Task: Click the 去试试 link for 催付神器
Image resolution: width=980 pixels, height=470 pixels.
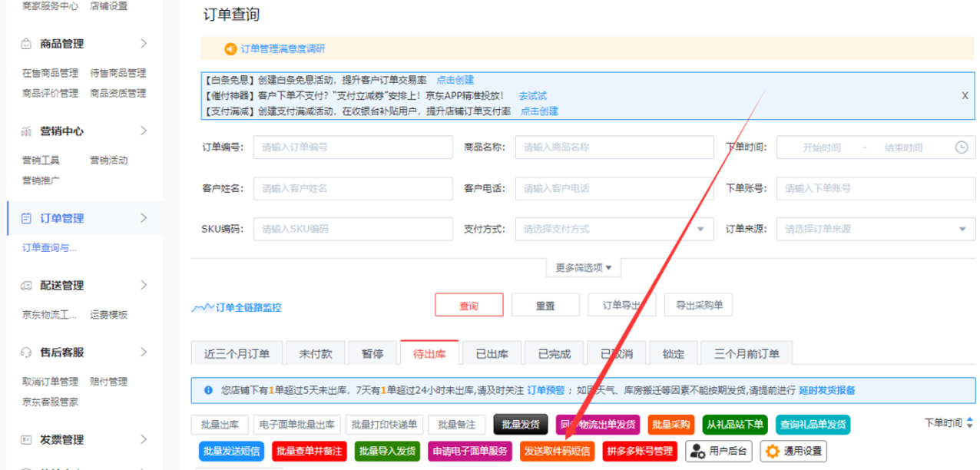Action: click(533, 96)
